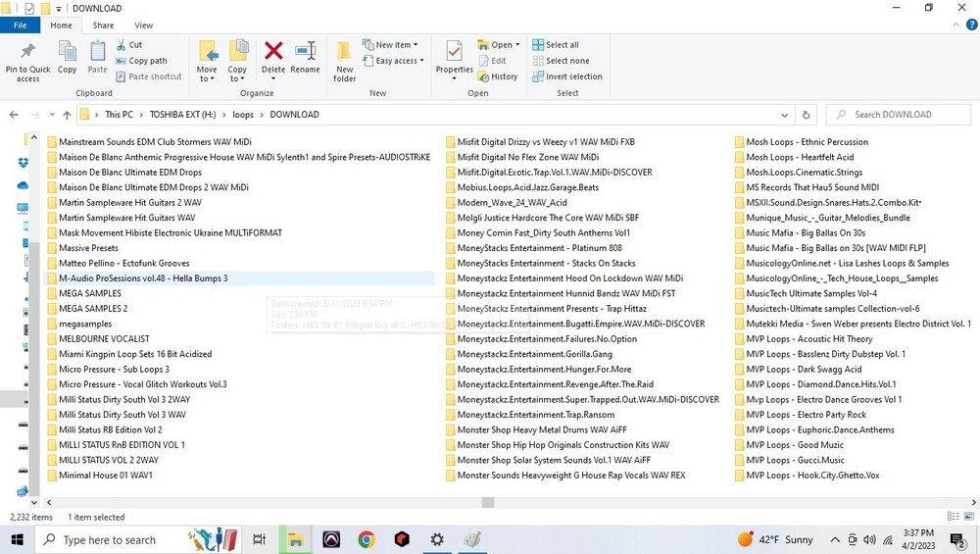Click Select none
This screenshot has width=980, height=554.
(x=562, y=61)
